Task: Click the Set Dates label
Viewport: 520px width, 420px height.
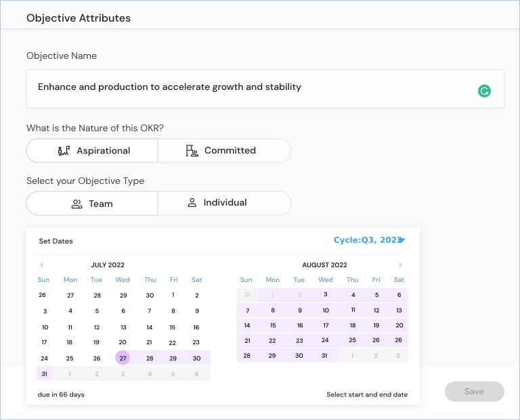Action: coord(56,241)
